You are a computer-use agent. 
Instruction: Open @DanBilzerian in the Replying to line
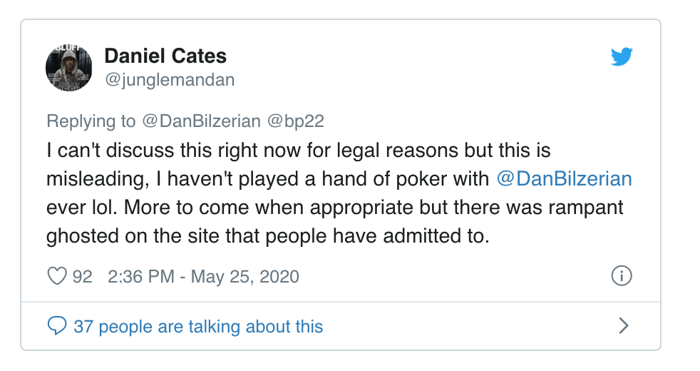201,121
